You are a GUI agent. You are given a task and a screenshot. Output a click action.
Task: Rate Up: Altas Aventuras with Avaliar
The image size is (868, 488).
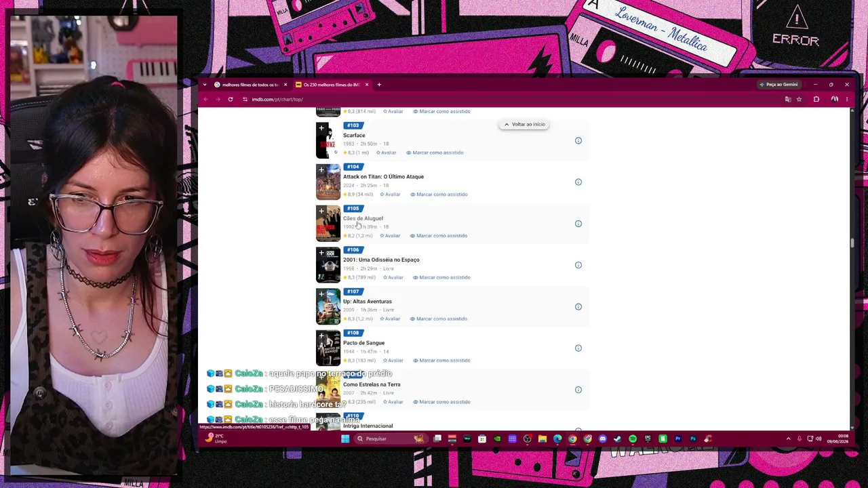[x=390, y=319]
